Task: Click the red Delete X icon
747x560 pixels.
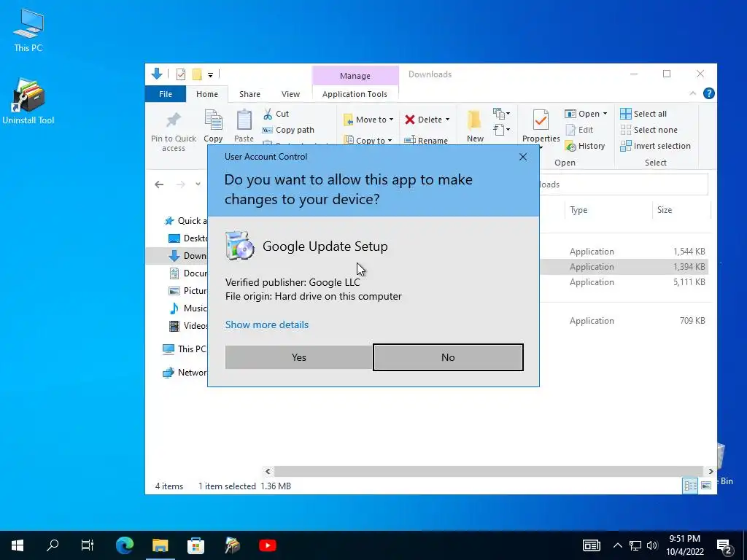Action: point(410,120)
